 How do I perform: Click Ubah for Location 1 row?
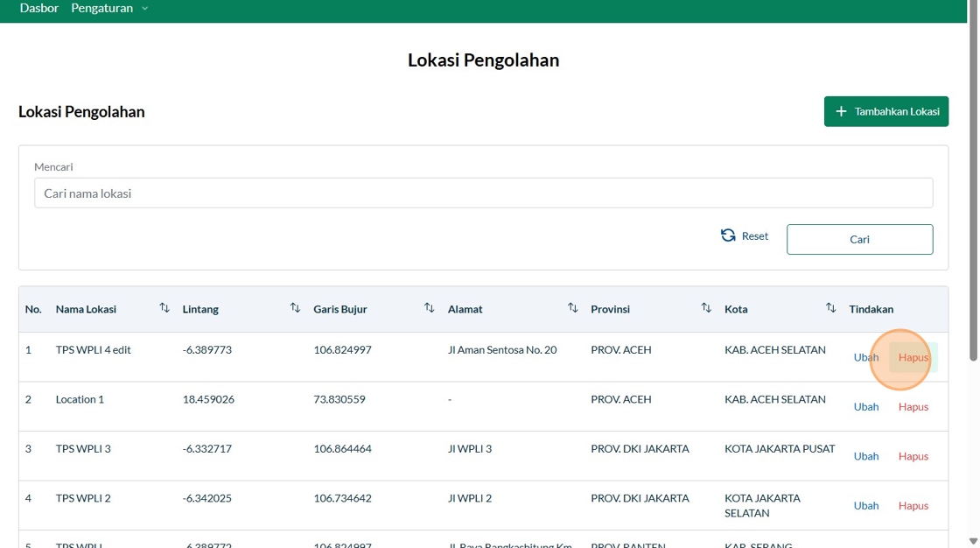(865, 407)
